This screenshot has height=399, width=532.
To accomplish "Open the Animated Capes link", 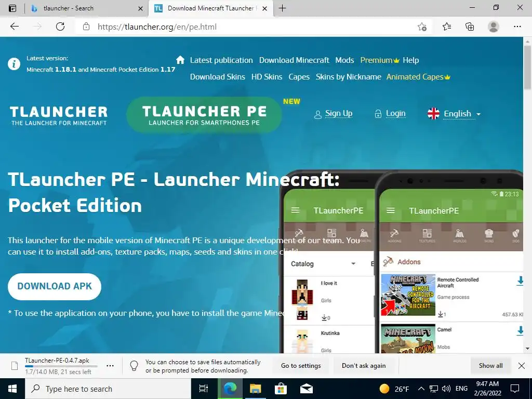I will click(418, 77).
